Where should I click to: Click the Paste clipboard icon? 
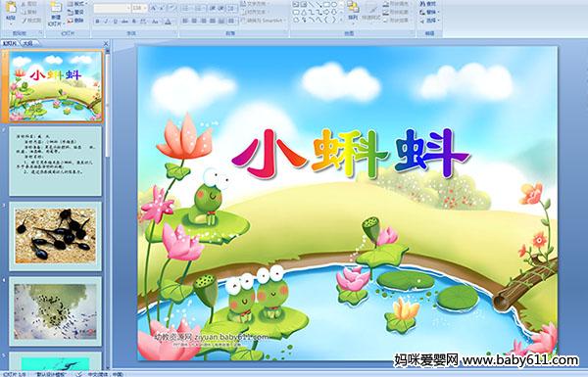[x=11, y=8]
